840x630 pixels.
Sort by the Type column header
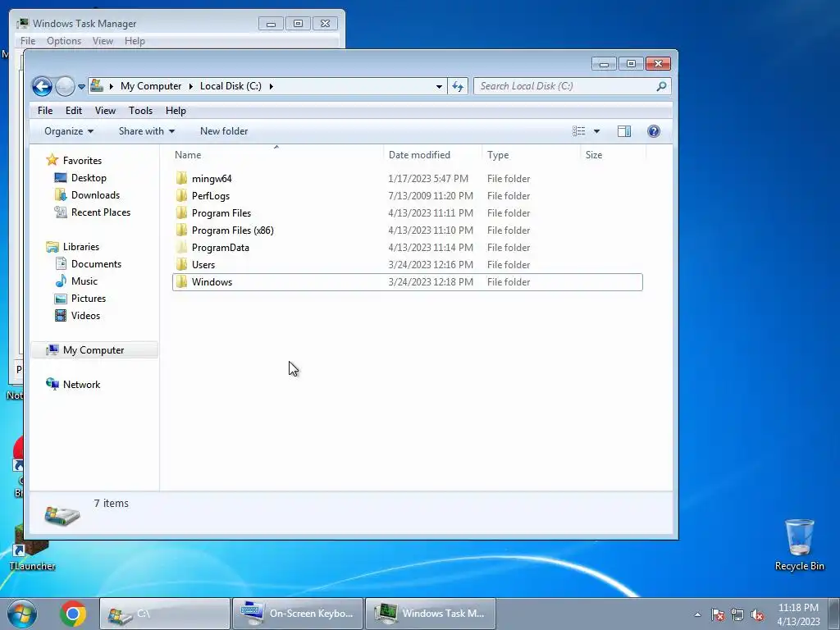coord(531,155)
